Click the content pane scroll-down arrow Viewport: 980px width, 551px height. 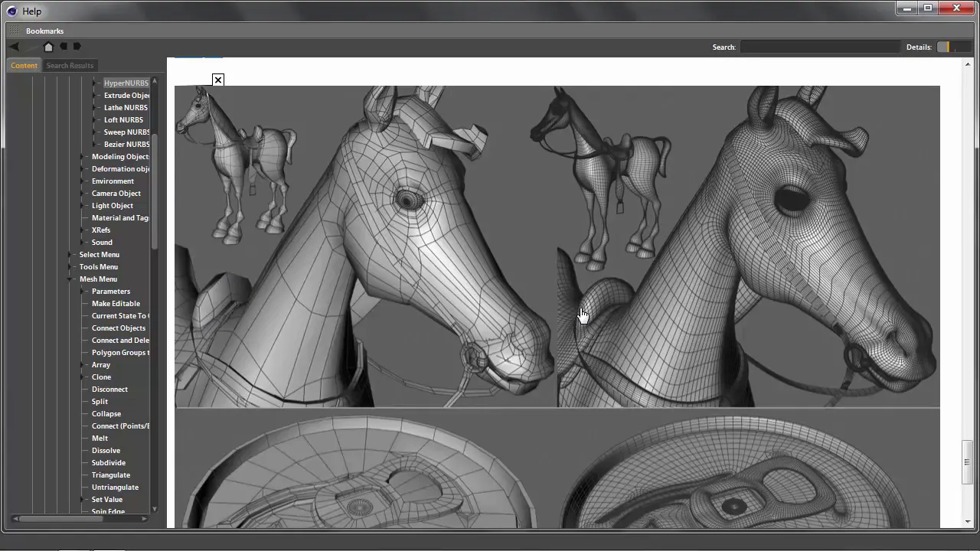click(x=967, y=521)
